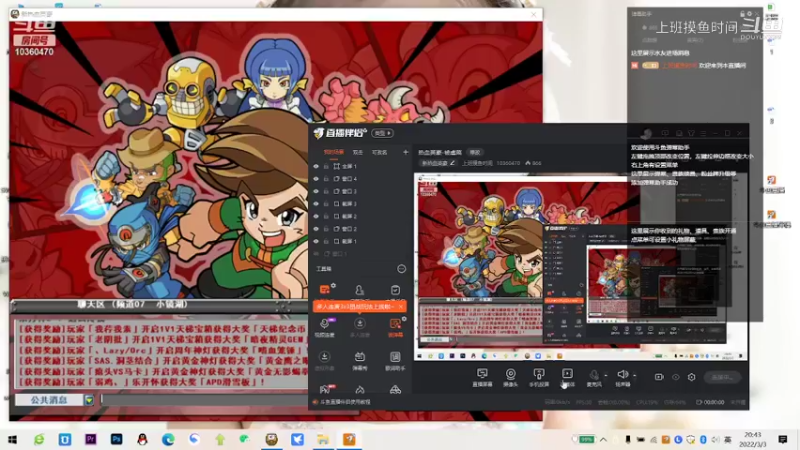Open the car icon tool in toolbox
Image resolution: width=800 pixels, height=450 pixels.
point(395,390)
